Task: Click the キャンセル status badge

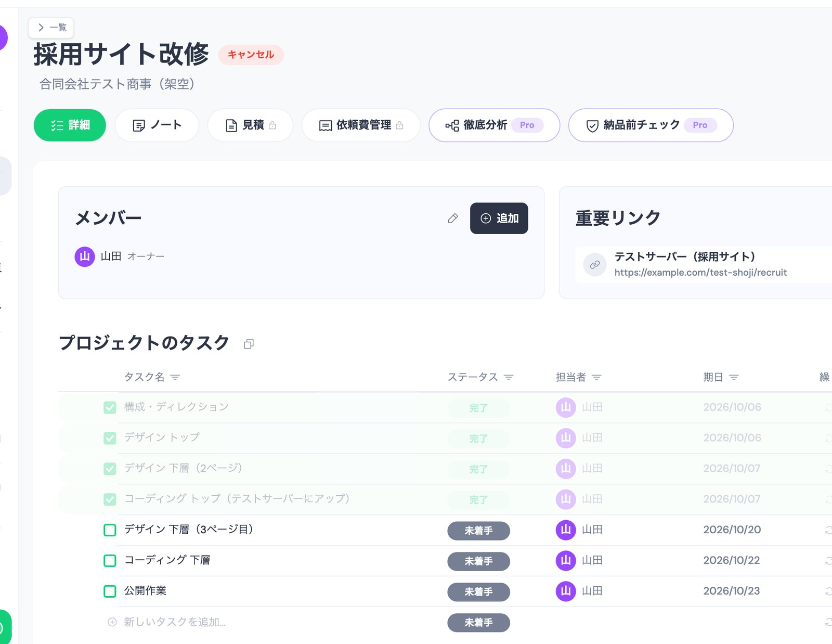Action: click(251, 55)
